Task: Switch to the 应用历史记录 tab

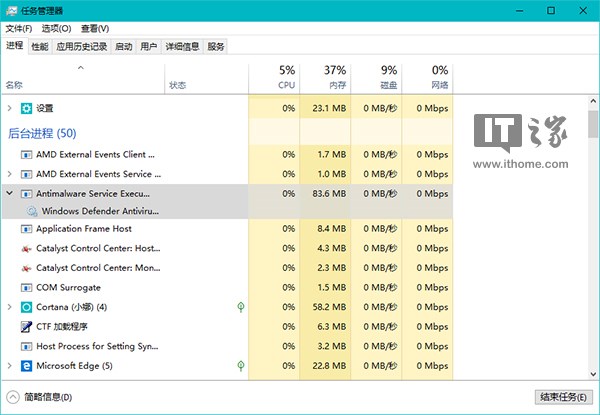Action: 82,47
